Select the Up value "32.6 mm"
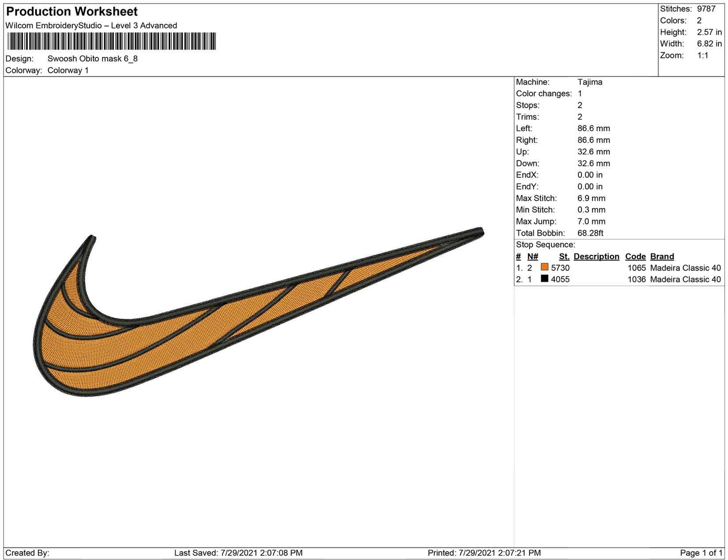This screenshot has height=560, width=728. pos(593,152)
